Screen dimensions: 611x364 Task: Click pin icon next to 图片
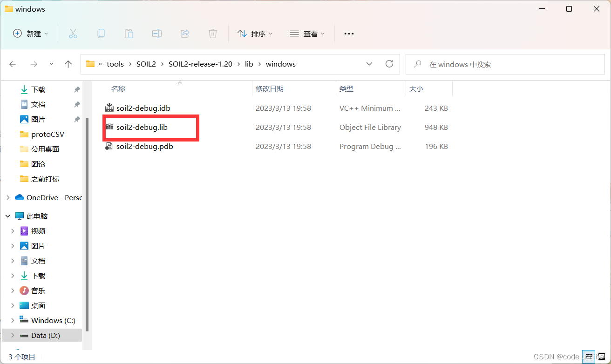[x=77, y=119]
